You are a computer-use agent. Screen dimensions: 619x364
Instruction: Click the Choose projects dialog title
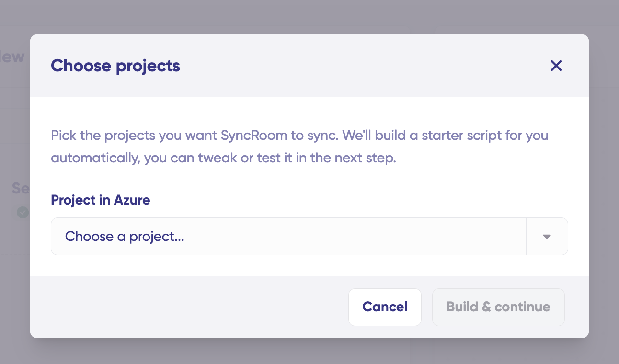[115, 66]
